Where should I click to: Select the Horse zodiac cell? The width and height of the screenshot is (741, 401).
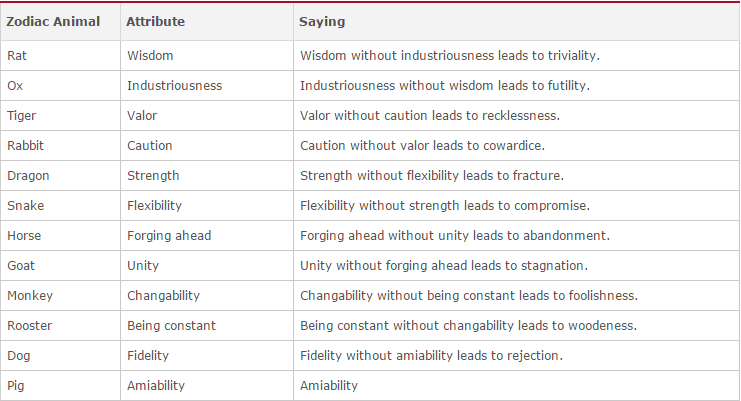[24, 236]
